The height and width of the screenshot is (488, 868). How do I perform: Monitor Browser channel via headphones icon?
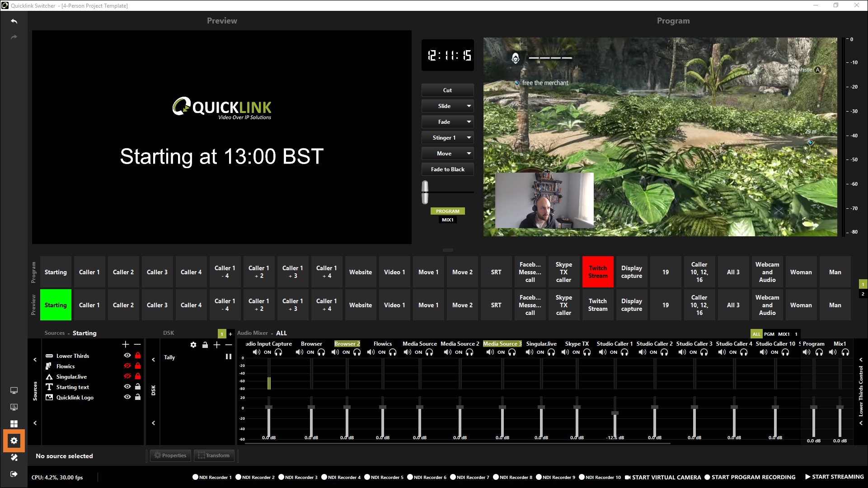321,352
